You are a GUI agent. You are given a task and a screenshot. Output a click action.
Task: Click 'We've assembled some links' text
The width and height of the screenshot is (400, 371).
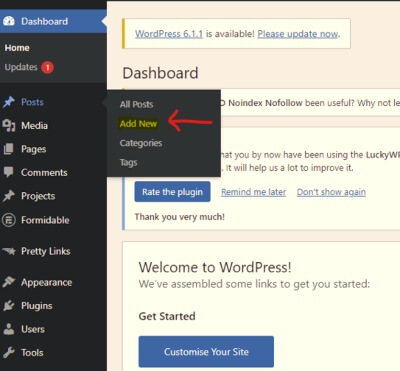(x=254, y=284)
